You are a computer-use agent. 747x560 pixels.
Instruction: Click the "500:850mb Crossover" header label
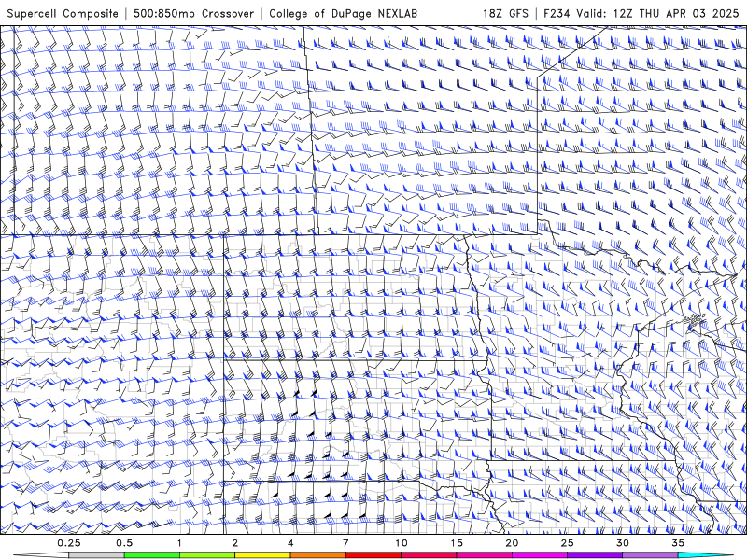pyautogui.click(x=194, y=13)
